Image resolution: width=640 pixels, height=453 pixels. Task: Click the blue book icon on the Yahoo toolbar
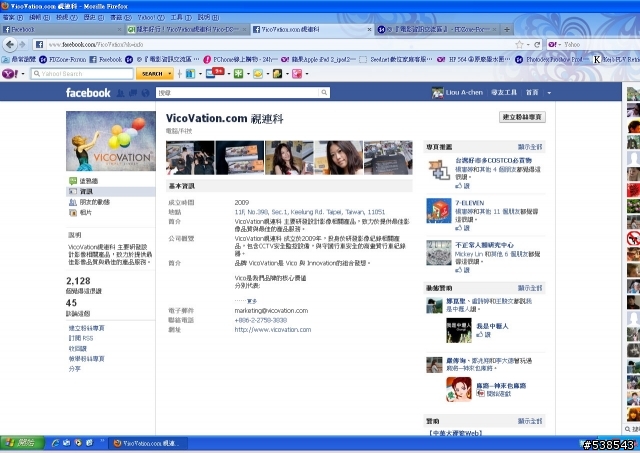(x=190, y=74)
